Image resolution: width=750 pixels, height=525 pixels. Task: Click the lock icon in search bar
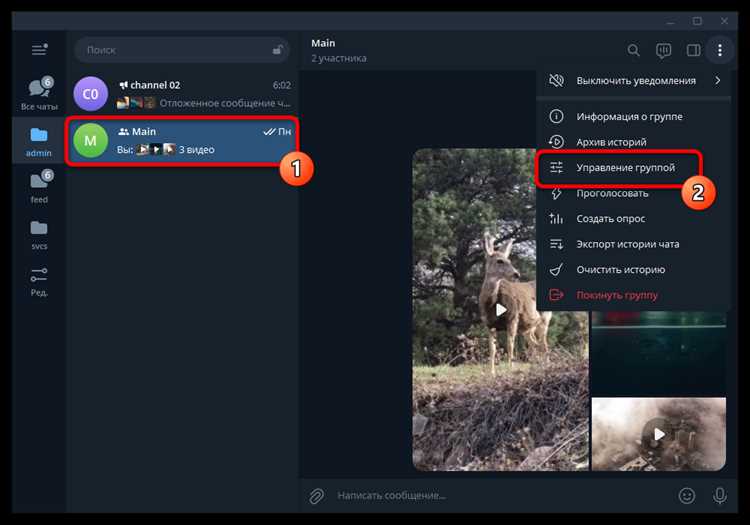pyautogui.click(x=277, y=50)
